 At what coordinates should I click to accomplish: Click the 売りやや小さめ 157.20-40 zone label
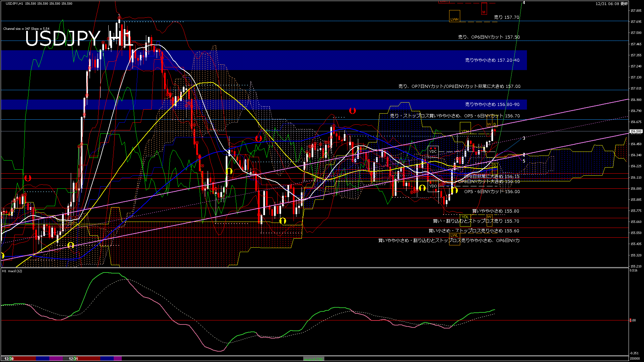coord(492,60)
